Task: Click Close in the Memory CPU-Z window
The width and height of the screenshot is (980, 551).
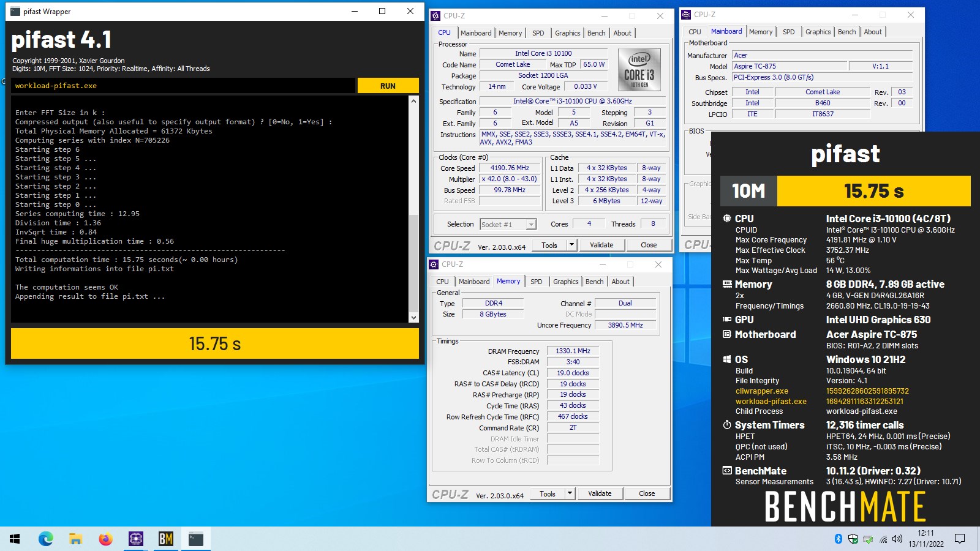Action: (x=647, y=493)
